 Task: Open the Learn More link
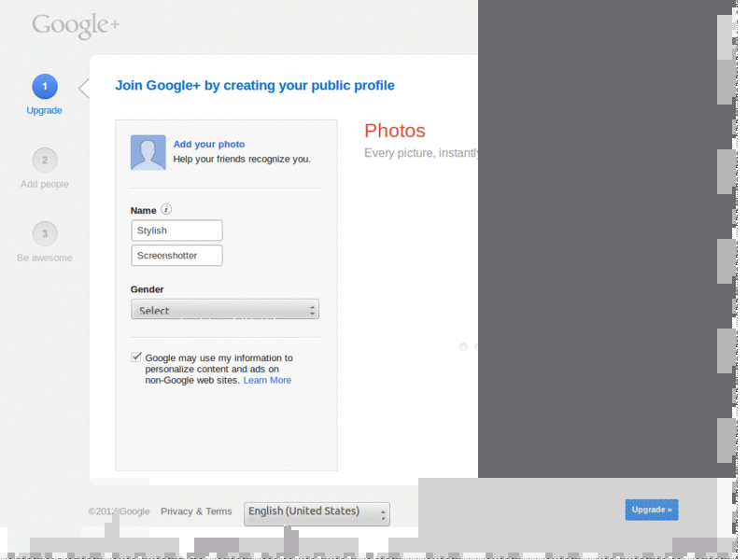[x=267, y=381]
